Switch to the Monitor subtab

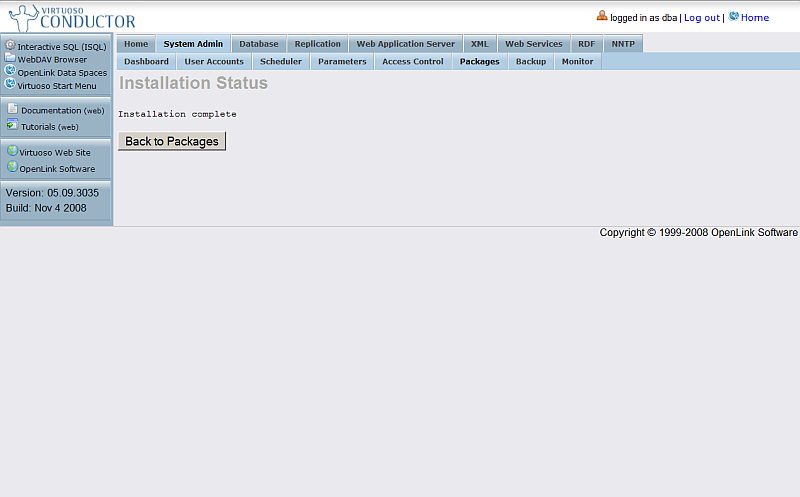(577, 62)
